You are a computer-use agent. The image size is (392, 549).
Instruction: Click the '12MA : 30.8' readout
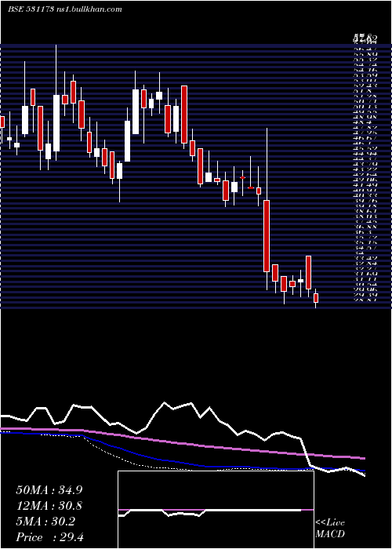[50, 506]
